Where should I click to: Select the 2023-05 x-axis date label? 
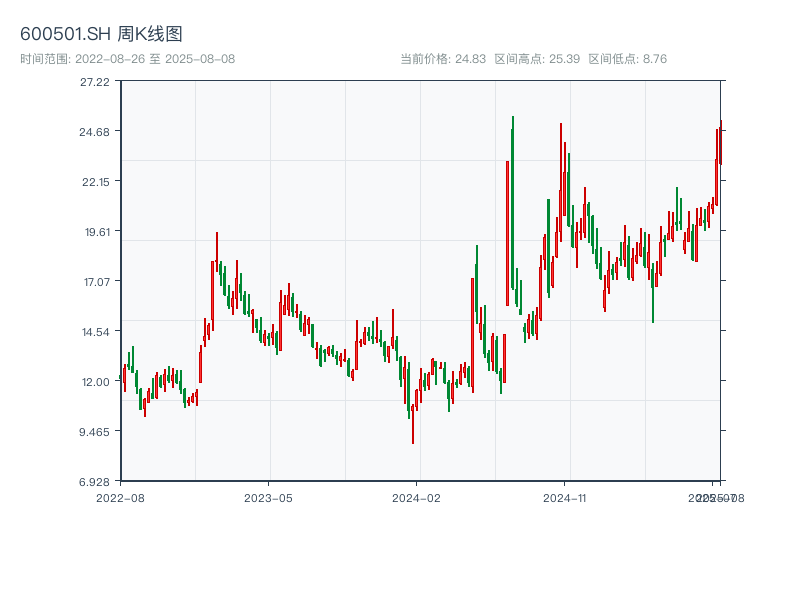pyautogui.click(x=268, y=497)
